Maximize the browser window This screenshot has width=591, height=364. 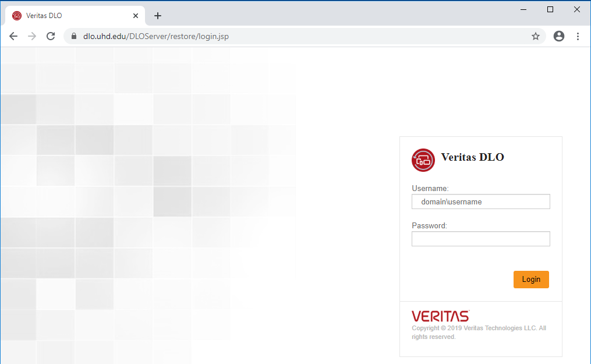pyautogui.click(x=550, y=9)
